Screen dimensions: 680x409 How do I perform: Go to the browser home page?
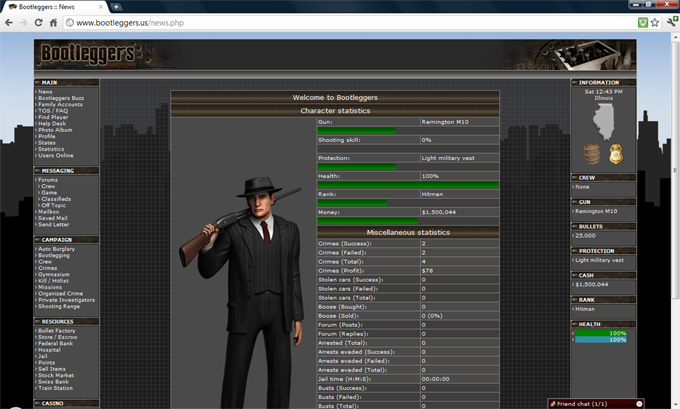click(x=56, y=22)
